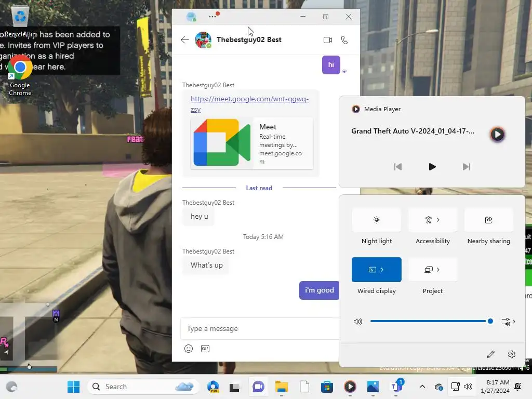Open Teams taskbar icon with notification badge

click(x=395, y=387)
